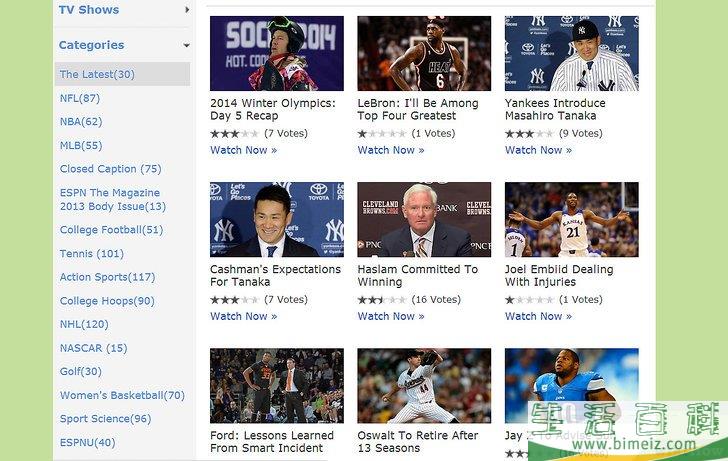
Task: Select The Latest(30) category
Action: [122, 74]
